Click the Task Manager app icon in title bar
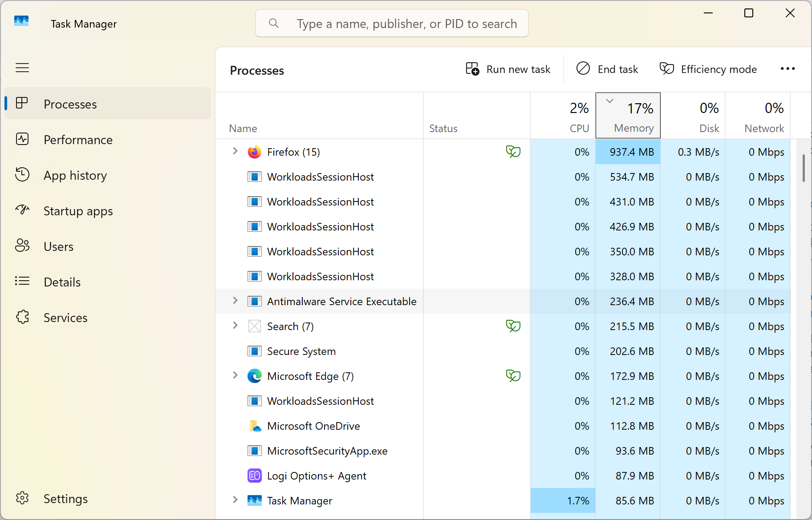 [x=21, y=21]
